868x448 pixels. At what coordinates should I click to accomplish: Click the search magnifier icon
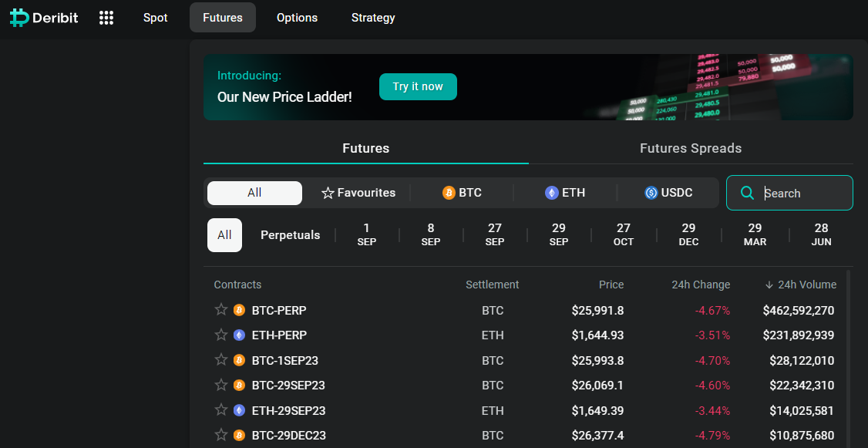click(x=747, y=193)
